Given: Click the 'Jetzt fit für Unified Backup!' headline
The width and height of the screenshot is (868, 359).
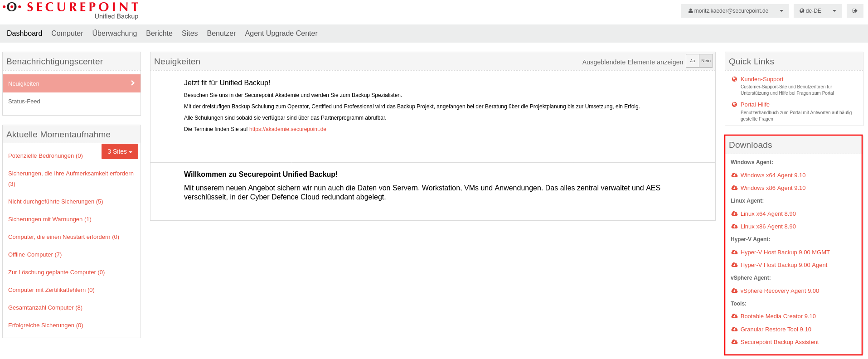Looking at the screenshot, I should click(227, 82).
